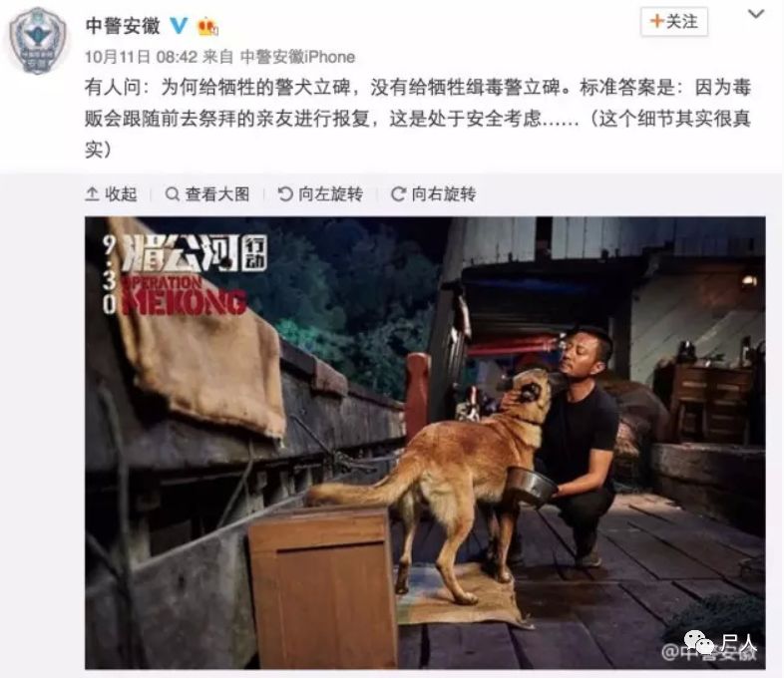
Task: Follow the account with +关注 button
Action: tap(673, 22)
